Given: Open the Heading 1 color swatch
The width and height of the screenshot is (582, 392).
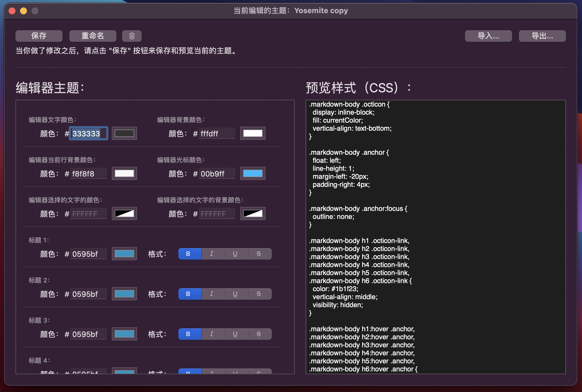Looking at the screenshot, I should [x=124, y=254].
